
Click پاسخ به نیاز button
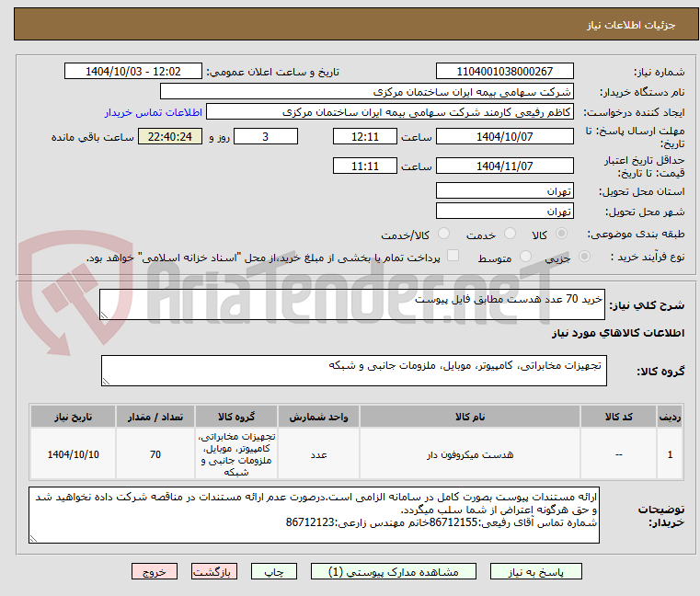coord(536,571)
